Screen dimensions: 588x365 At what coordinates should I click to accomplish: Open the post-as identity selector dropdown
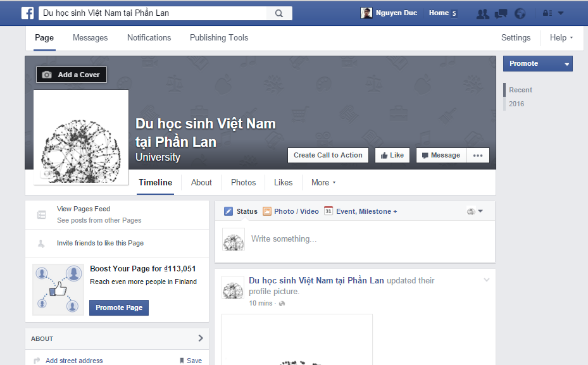[x=475, y=211]
